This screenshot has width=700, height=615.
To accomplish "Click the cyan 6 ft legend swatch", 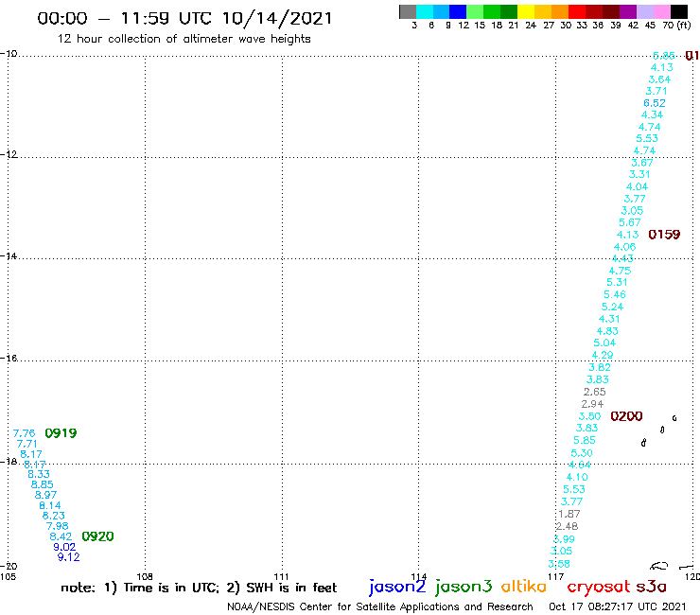I will (x=425, y=11).
